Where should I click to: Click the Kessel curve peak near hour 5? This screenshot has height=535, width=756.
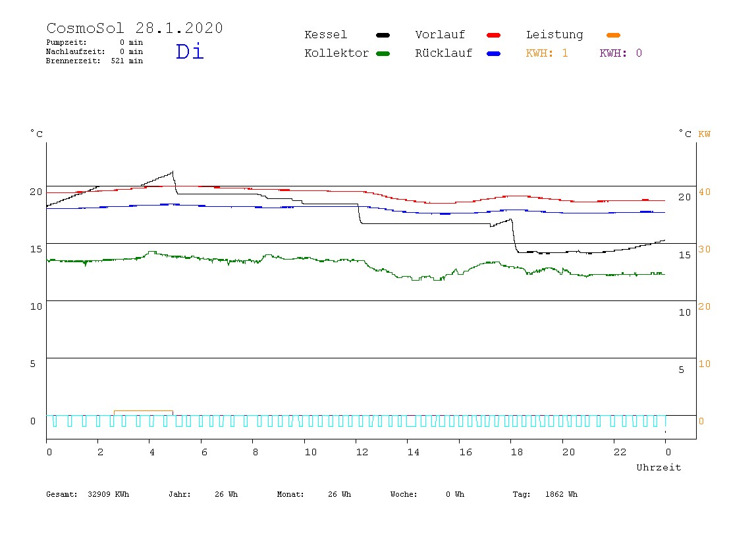click(172, 172)
